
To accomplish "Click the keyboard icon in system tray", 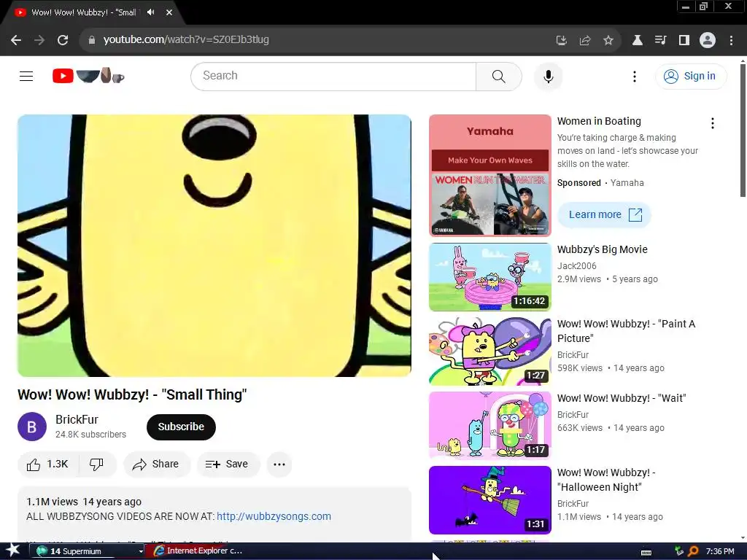I will 646,552.
